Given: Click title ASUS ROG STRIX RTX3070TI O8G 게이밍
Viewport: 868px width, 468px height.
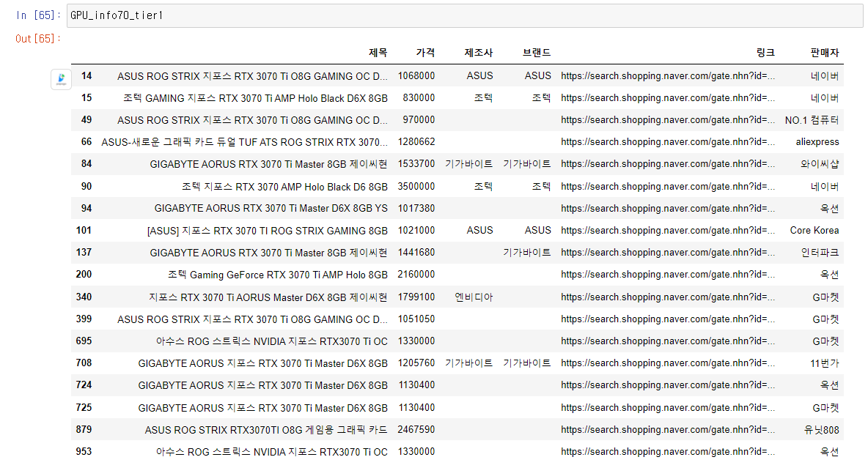Looking at the screenshot, I should tap(266, 430).
